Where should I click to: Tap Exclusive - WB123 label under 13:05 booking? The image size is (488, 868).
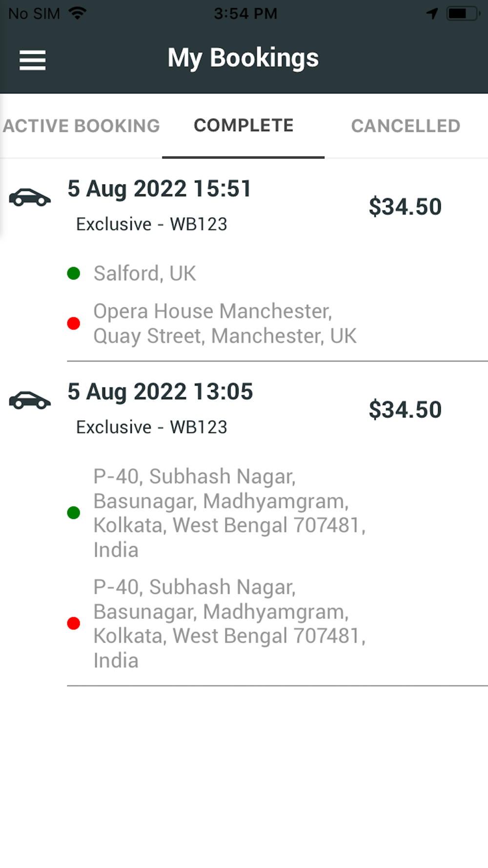[x=151, y=427]
